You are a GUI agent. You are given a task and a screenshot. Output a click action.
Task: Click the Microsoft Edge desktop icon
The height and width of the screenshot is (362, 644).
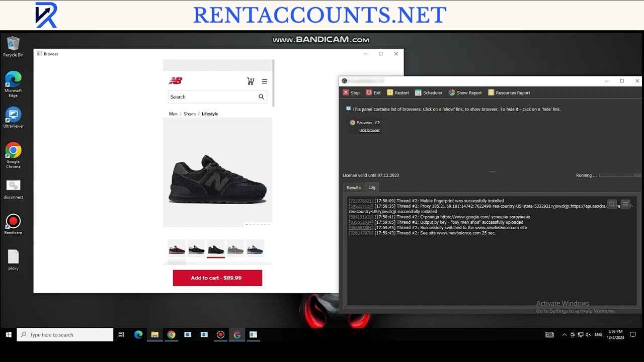click(13, 84)
